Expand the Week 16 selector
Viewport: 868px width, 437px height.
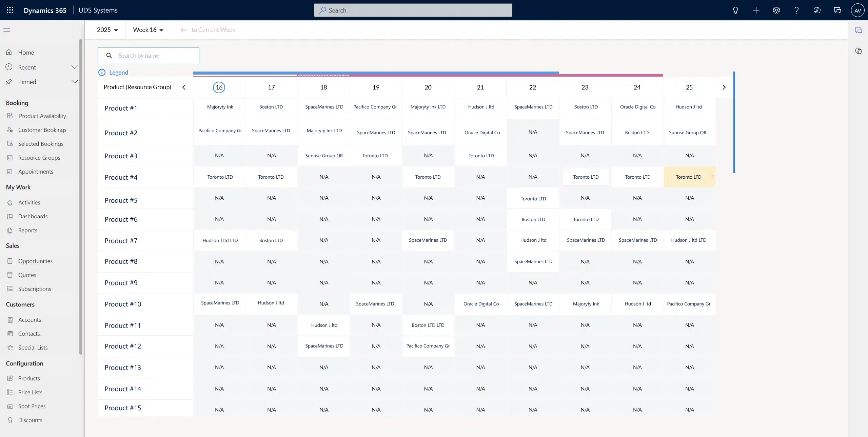pos(148,30)
